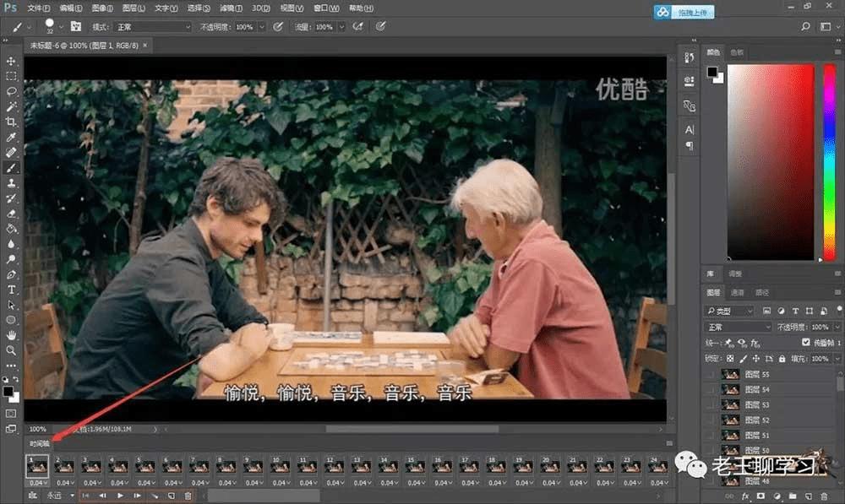Switch to the 通道 tab
Screen dimensions: 845x504
pos(737,292)
